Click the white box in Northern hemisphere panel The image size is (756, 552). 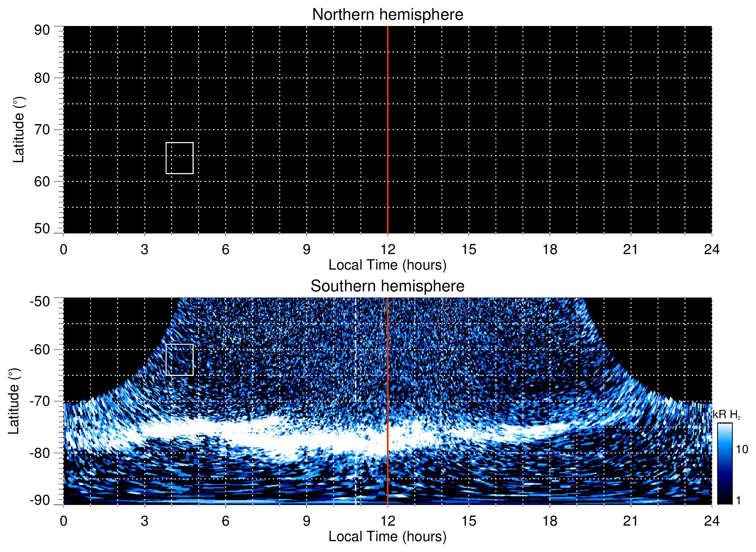coord(180,158)
